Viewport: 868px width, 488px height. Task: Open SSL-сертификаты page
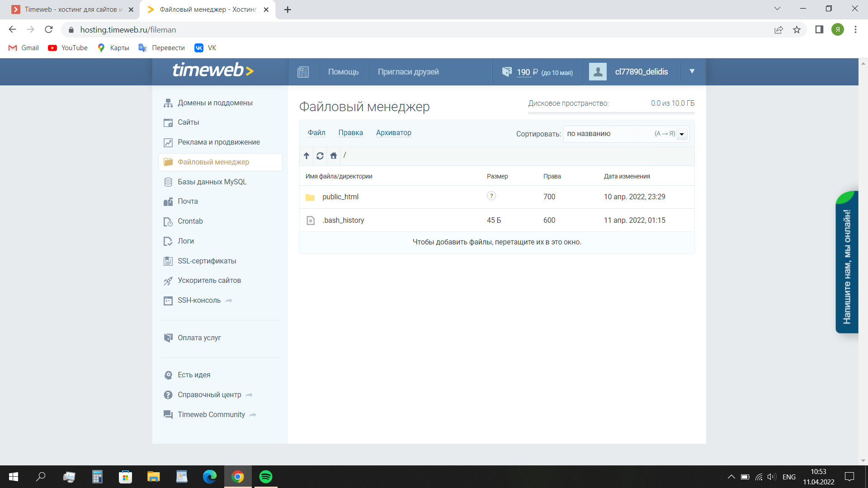pyautogui.click(x=207, y=261)
